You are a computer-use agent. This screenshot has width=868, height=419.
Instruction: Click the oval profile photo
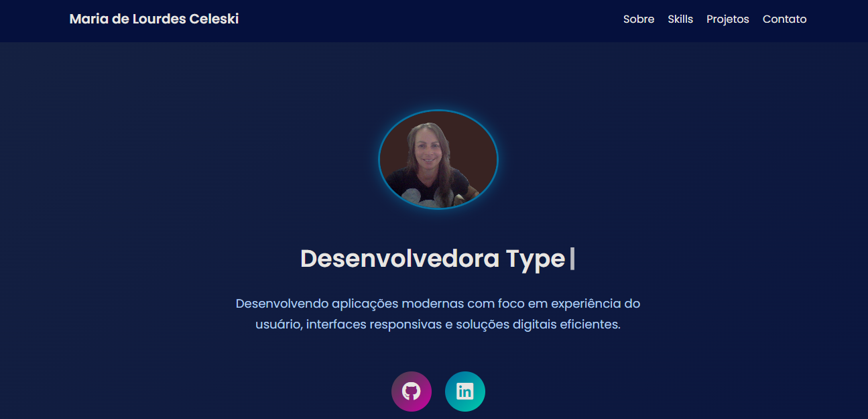click(x=438, y=160)
